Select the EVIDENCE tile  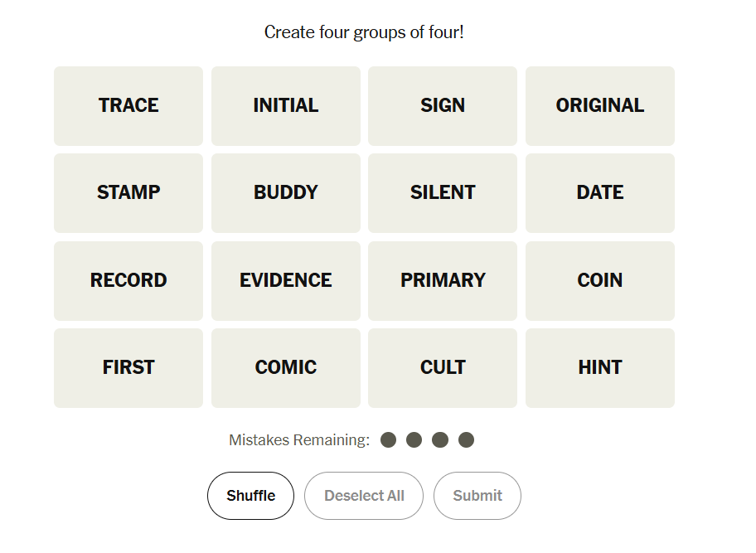tap(286, 281)
